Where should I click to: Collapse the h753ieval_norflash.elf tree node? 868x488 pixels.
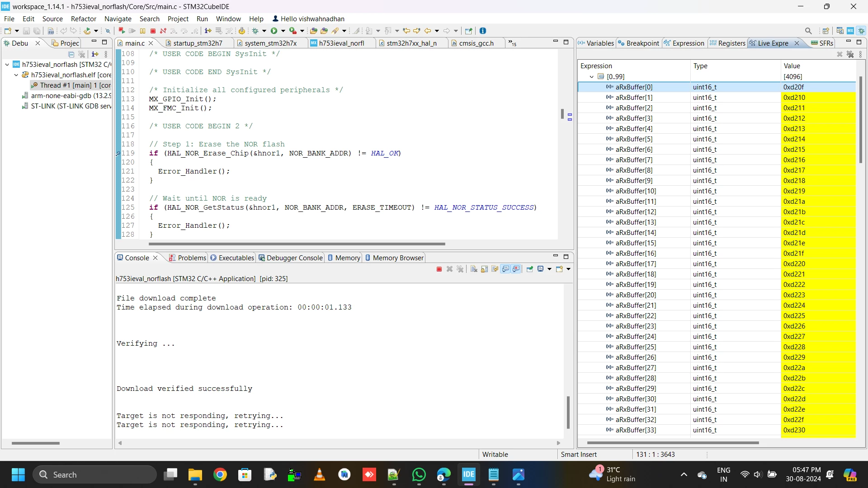pyautogui.click(x=16, y=75)
